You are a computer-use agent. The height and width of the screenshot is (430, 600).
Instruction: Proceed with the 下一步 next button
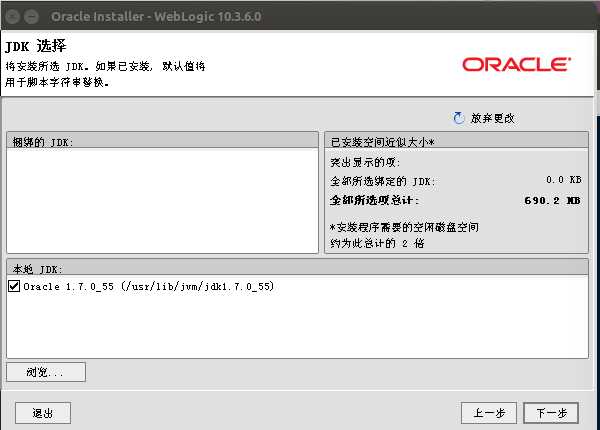tap(551, 413)
